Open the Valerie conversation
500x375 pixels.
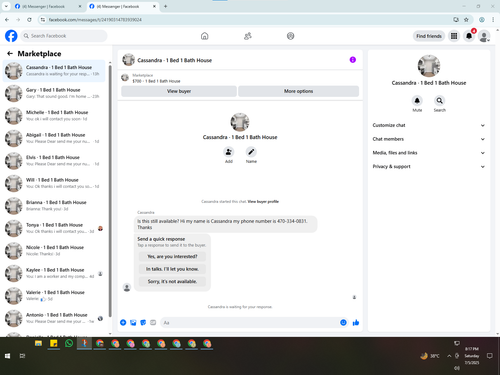(54, 296)
